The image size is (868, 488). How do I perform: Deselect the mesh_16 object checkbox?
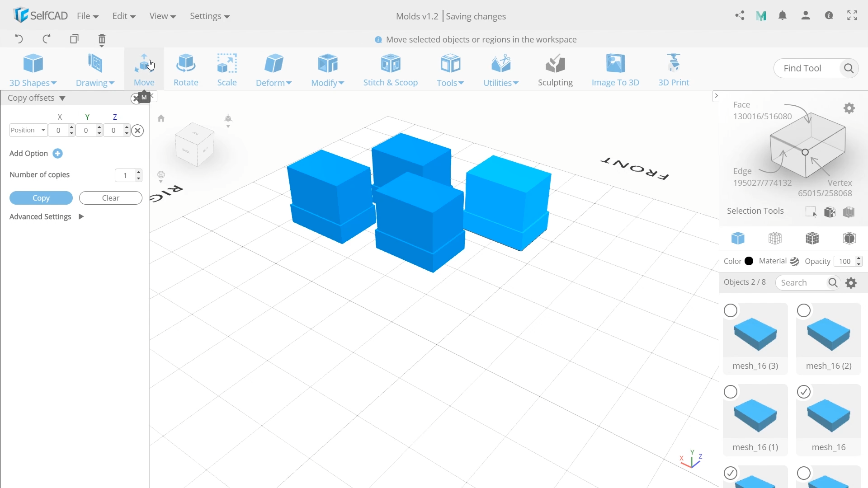pos(804,392)
